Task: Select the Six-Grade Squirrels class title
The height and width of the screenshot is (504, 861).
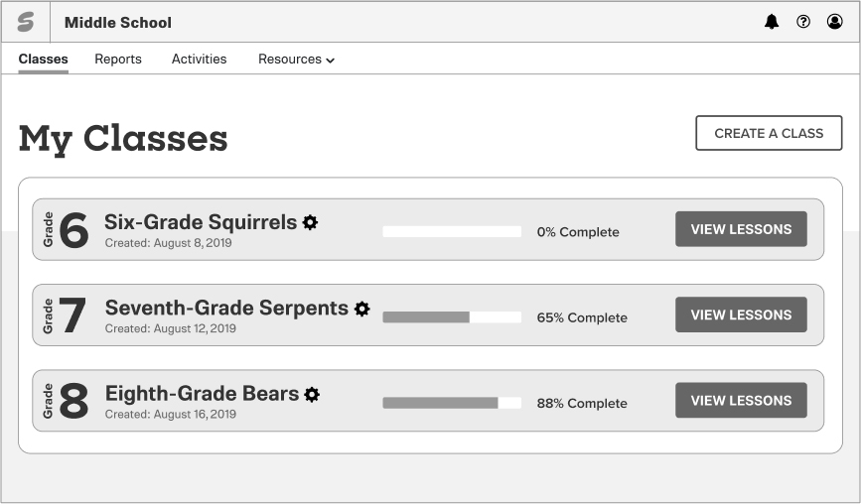Action: tap(201, 222)
